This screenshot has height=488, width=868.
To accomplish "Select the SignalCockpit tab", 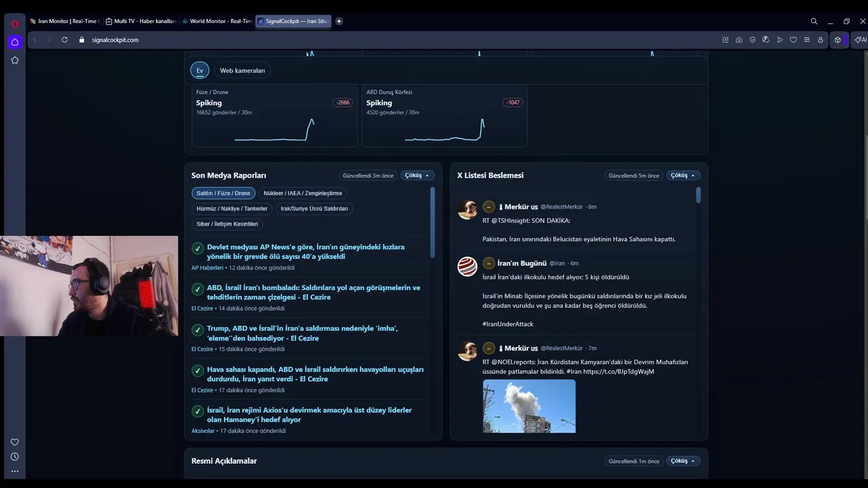I will (293, 21).
